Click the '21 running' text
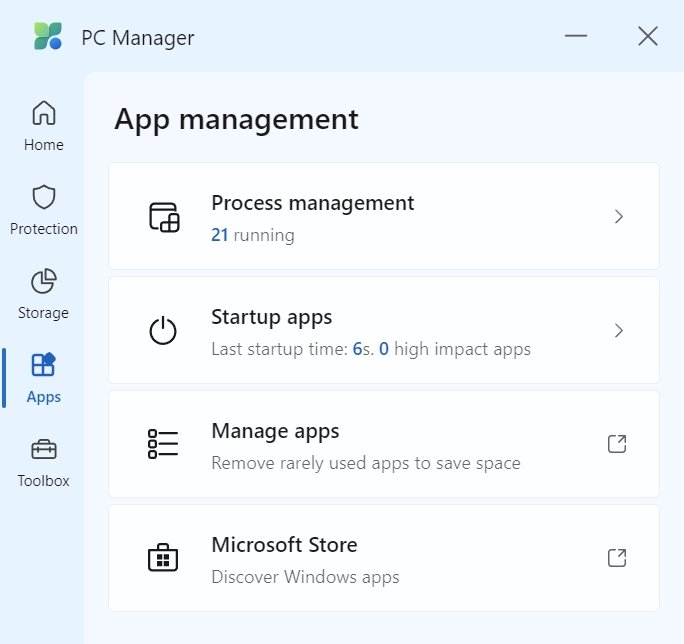Viewport: 684px width, 644px height. [253, 235]
